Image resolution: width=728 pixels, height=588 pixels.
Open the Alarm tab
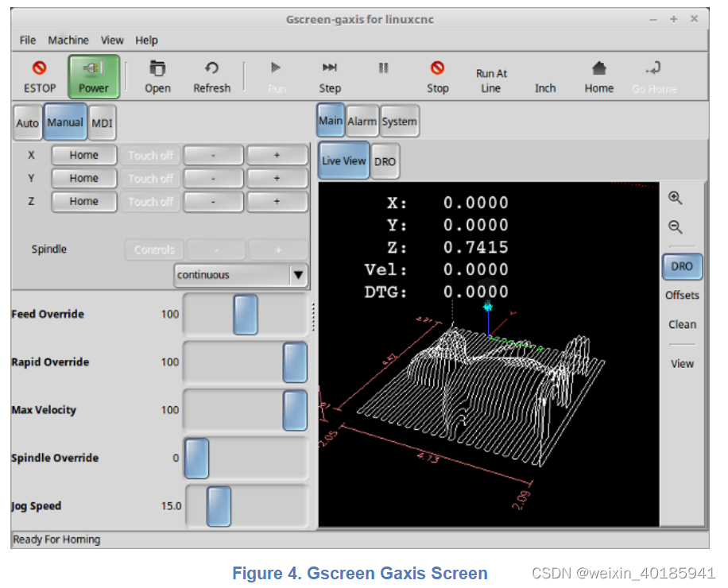[362, 121]
